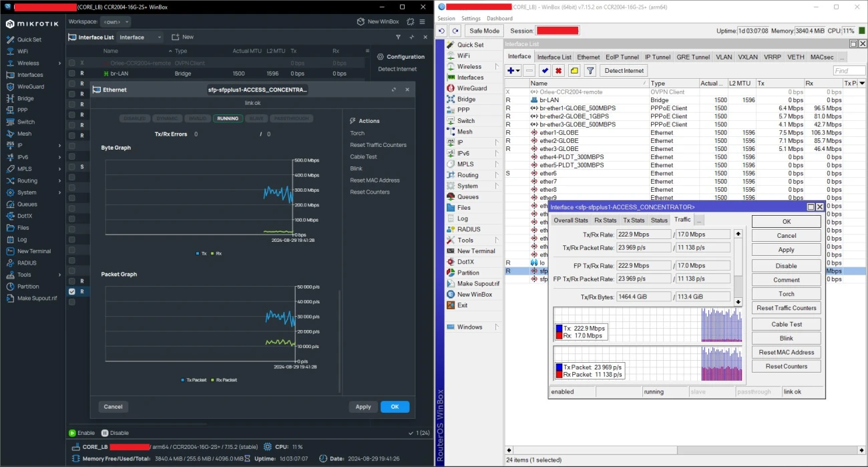Image resolution: width=868 pixels, height=467 pixels.
Task: Open the column chooser arrow beside Tx P column
Action: click(861, 84)
